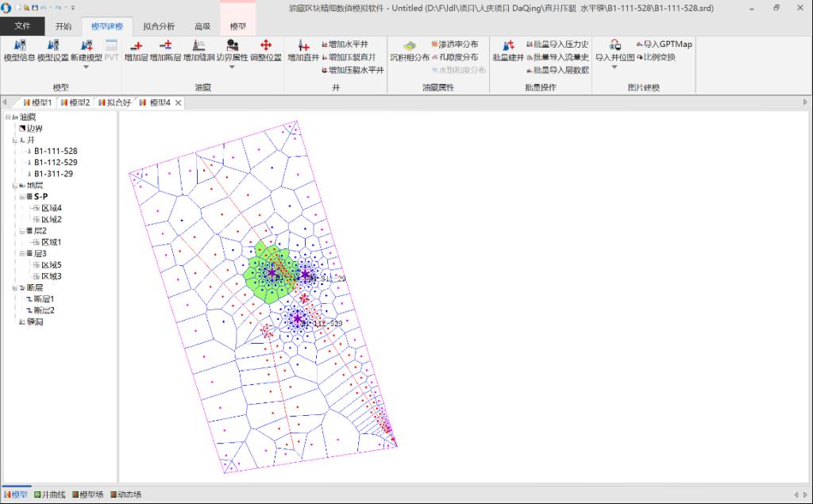813x504 pixels.
Task: Click the 渗透率分布 permeability distribution button
Action: (453, 44)
